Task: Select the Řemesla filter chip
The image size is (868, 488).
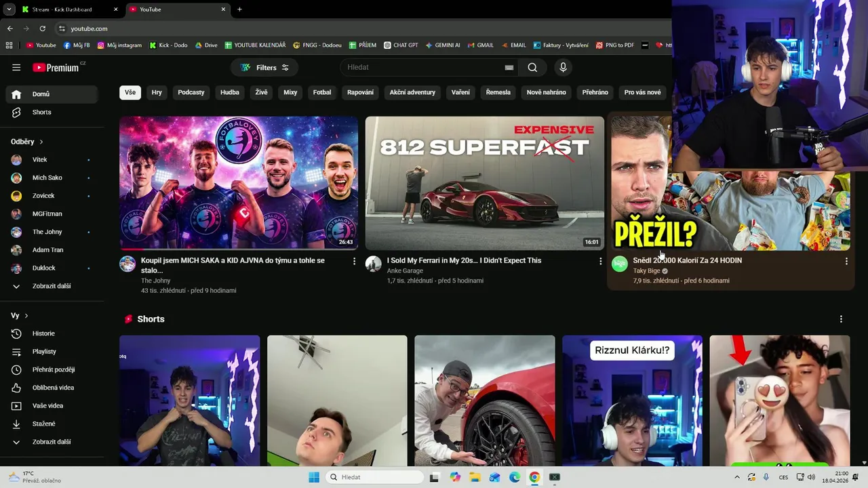Action: click(x=498, y=92)
